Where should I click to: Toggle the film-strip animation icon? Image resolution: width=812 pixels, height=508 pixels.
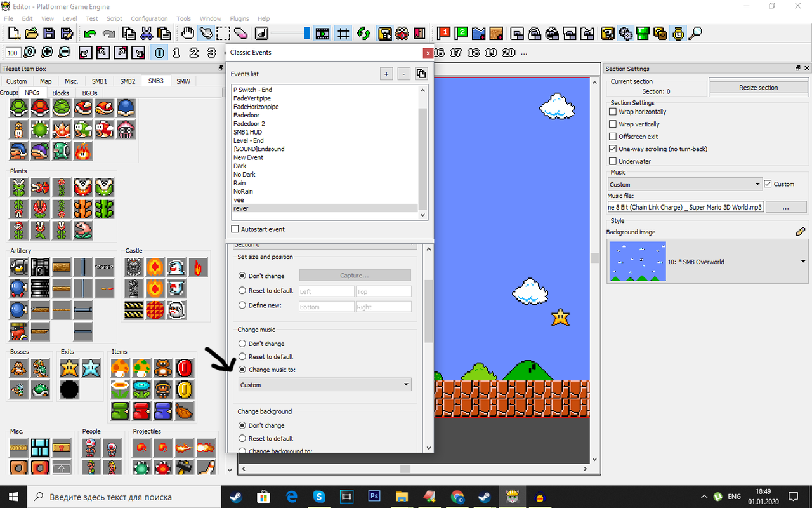pos(322,33)
